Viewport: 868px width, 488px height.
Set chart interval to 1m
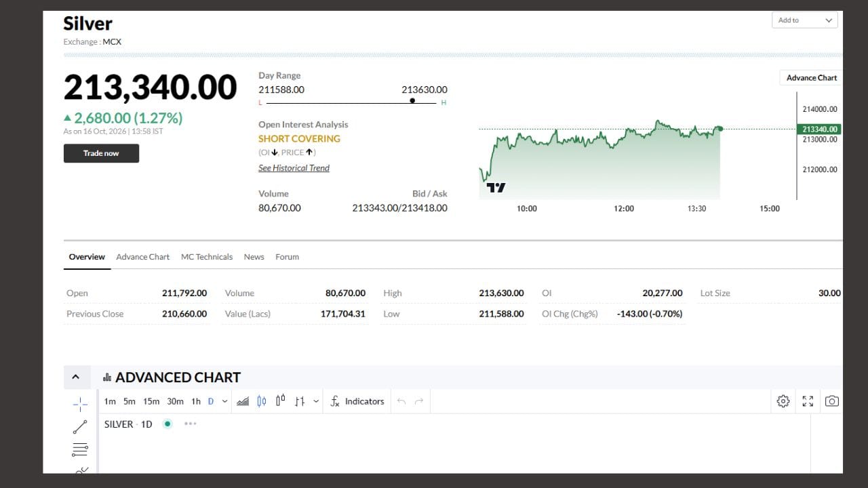[x=110, y=401]
